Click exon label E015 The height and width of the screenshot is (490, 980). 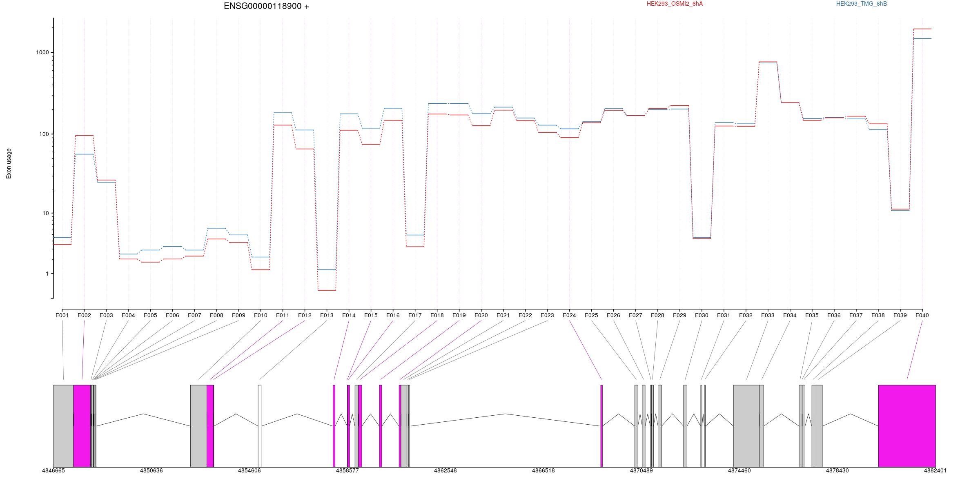click(371, 315)
